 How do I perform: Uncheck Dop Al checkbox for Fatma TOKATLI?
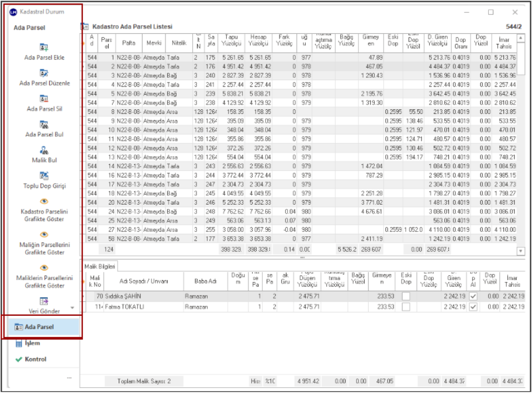point(473,306)
